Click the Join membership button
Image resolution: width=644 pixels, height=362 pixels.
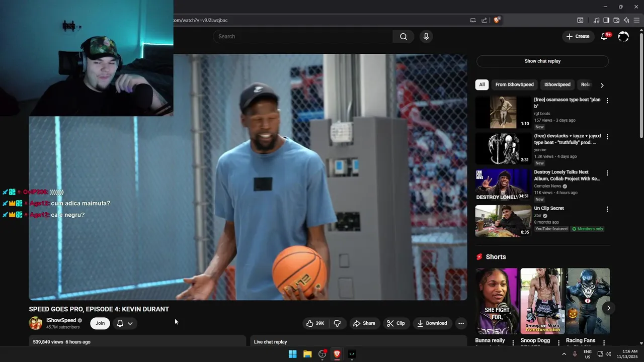click(x=100, y=323)
